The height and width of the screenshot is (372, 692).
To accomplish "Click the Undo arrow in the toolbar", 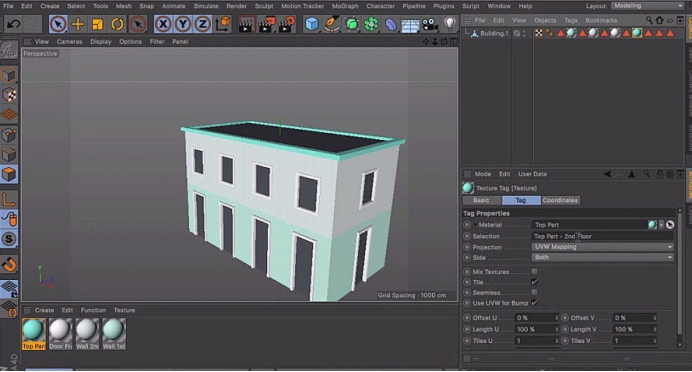I will [x=13, y=24].
